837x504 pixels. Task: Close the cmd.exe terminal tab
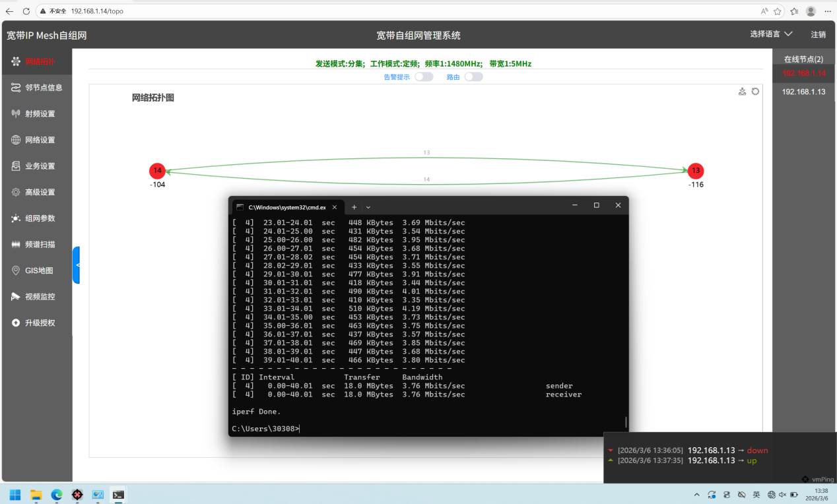click(x=335, y=206)
